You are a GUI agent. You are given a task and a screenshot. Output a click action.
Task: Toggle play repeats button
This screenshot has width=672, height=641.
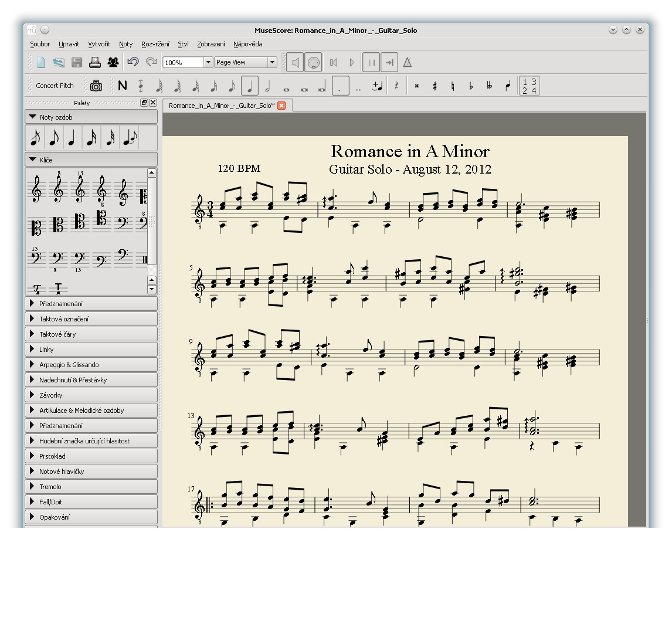[x=371, y=63]
